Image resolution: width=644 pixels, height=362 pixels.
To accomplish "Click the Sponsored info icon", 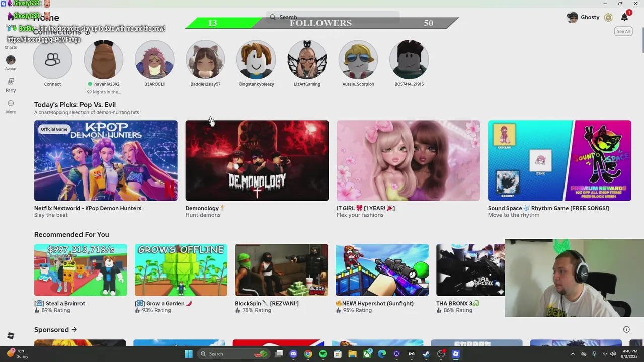I will 626,330.
